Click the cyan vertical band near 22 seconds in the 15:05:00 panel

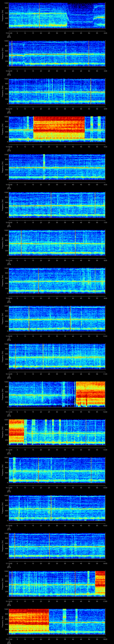tap(44, 167)
